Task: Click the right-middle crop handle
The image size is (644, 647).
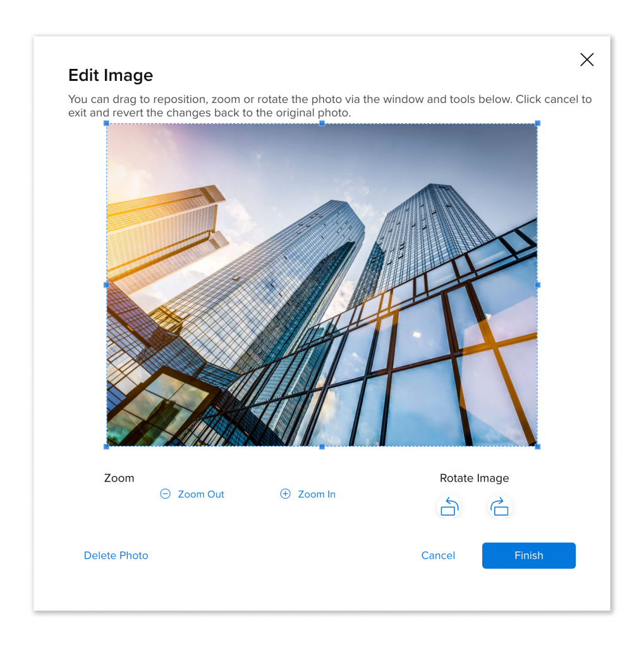Action: pyautogui.click(x=537, y=285)
